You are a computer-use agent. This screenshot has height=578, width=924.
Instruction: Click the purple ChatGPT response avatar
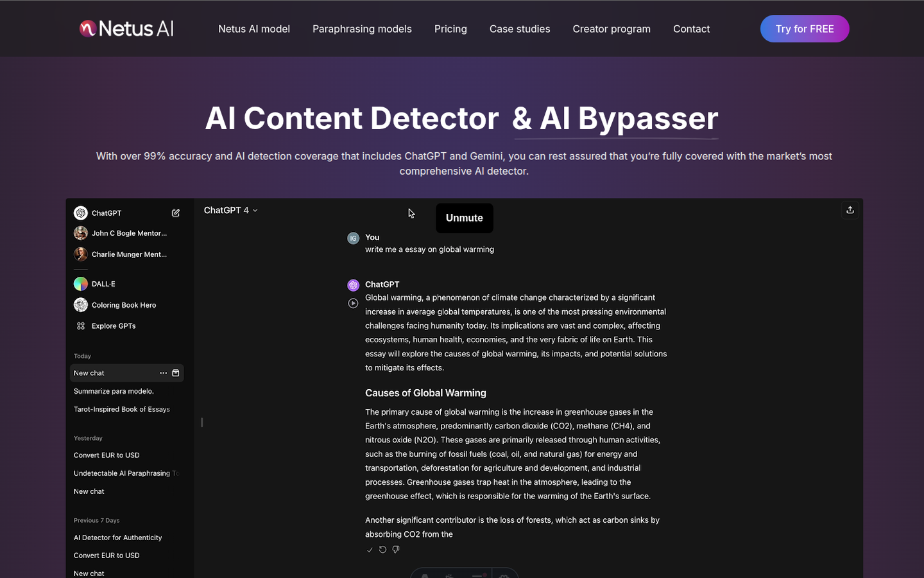tap(353, 285)
